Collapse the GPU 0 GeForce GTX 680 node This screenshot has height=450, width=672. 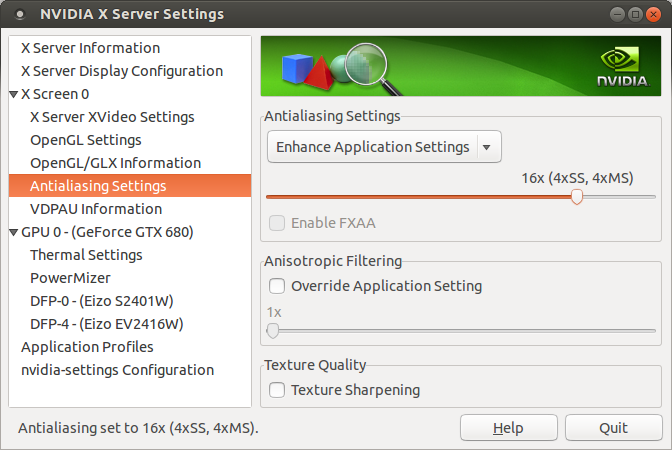click(x=13, y=232)
